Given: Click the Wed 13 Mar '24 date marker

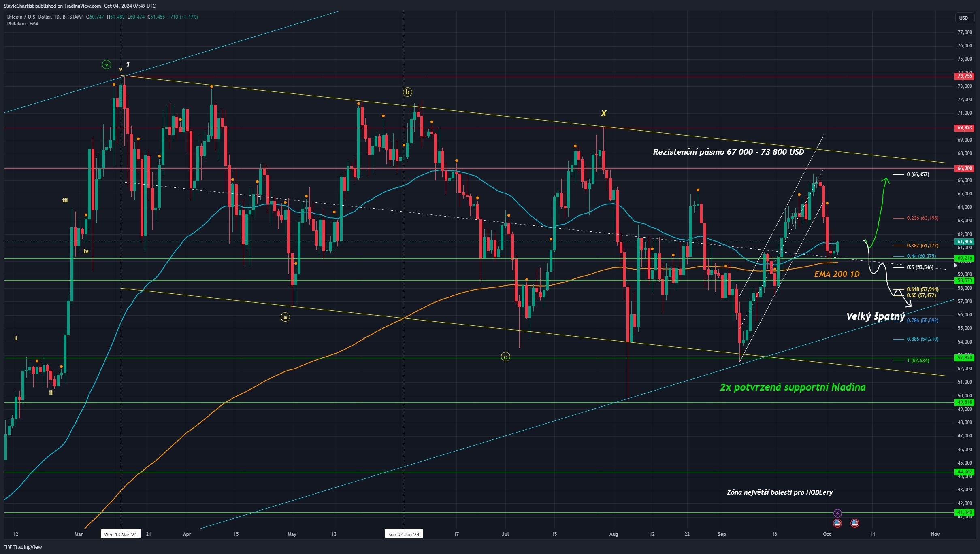Looking at the screenshot, I should [x=121, y=534].
